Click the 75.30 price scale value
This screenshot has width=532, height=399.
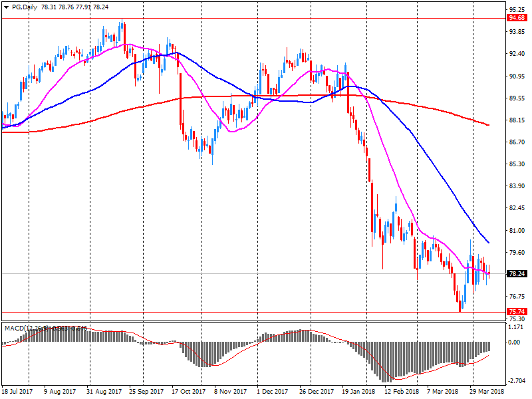517,319
